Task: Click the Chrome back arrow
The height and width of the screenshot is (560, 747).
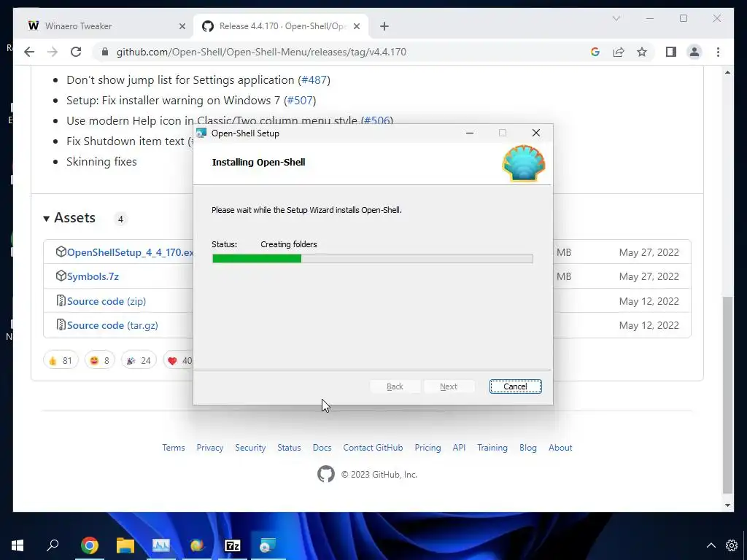Action: (29, 52)
